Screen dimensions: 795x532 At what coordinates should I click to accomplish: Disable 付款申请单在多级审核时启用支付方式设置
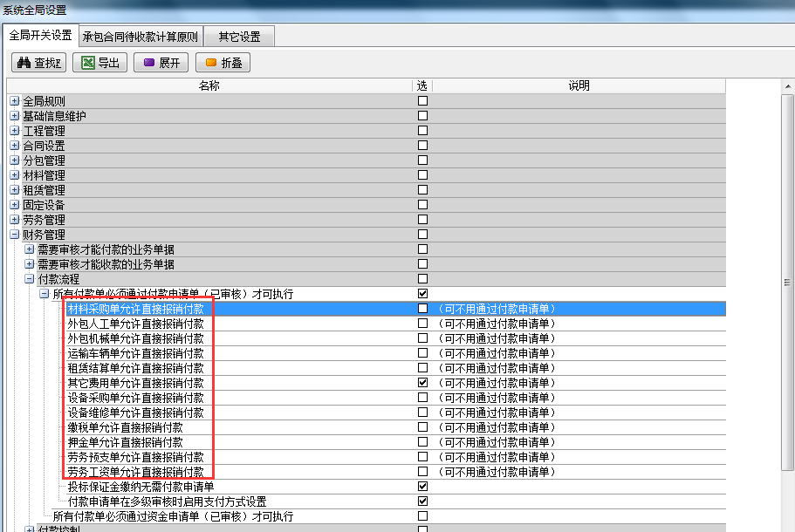[422, 501]
